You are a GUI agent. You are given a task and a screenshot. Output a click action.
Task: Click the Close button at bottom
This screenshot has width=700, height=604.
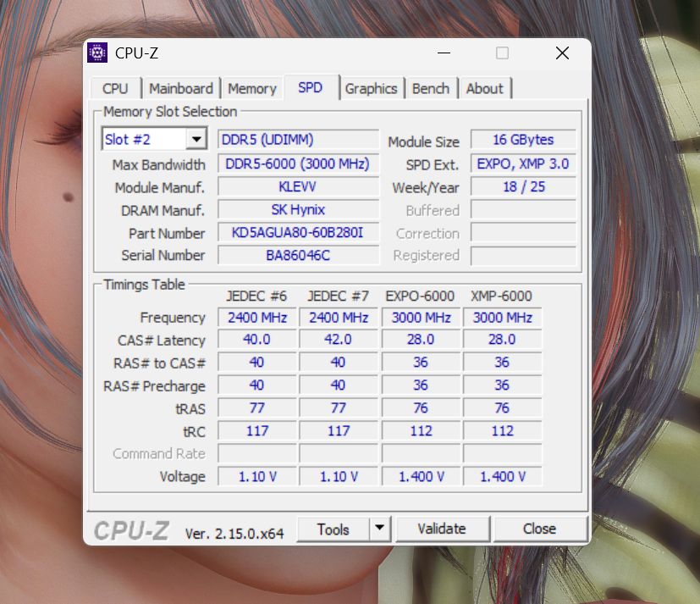tap(539, 529)
